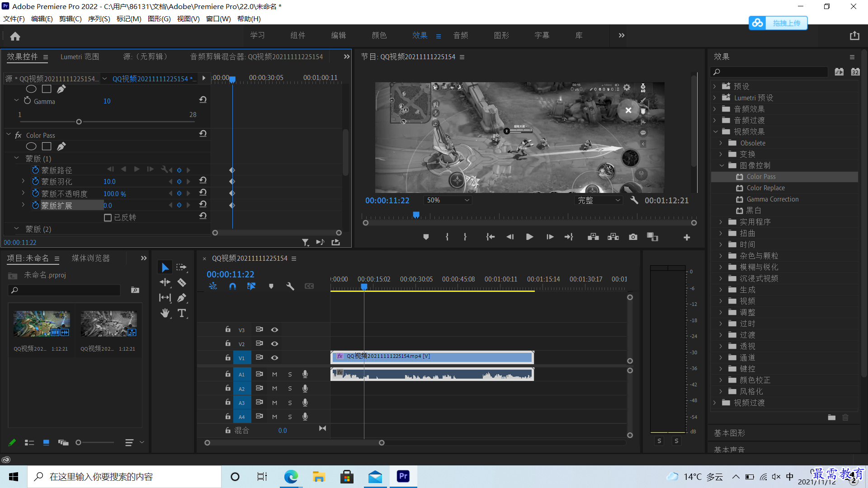Toggle V2 track output eye
This screenshot has width=868, height=488.
[x=274, y=343]
